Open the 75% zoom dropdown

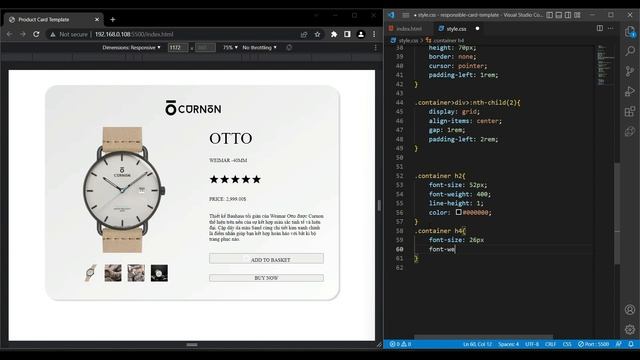pyautogui.click(x=230, y=47)
